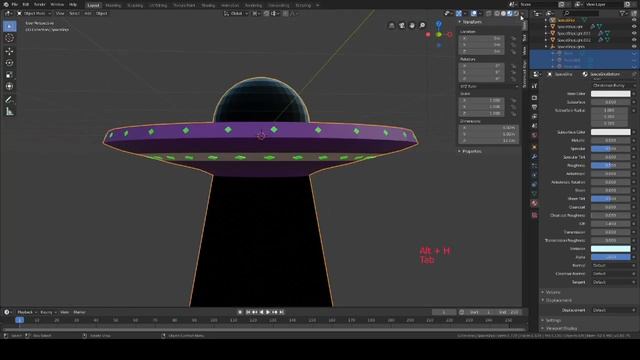Click the viewport pan hand icon
The image size is (640, 360).
pos(412,25)
